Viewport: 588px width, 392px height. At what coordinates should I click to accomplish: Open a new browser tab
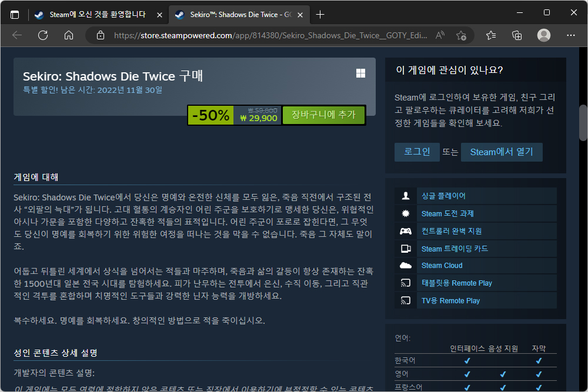pos(320,15)
